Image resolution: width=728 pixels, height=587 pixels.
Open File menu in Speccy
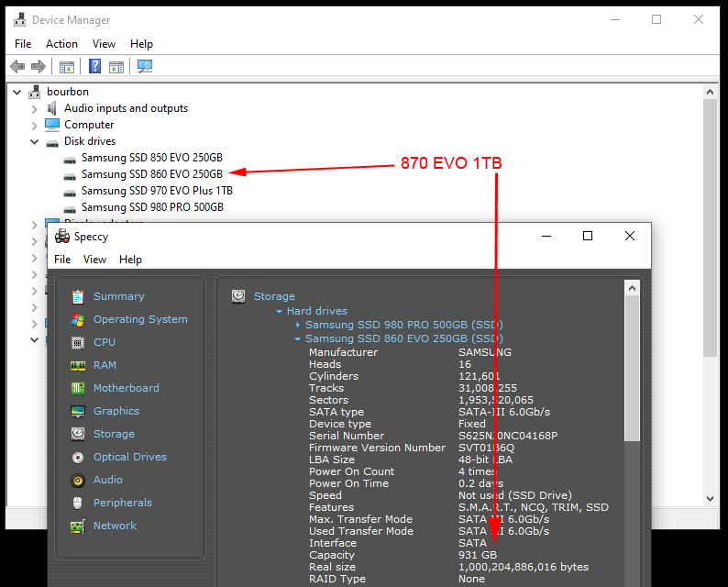coord(62,260)
